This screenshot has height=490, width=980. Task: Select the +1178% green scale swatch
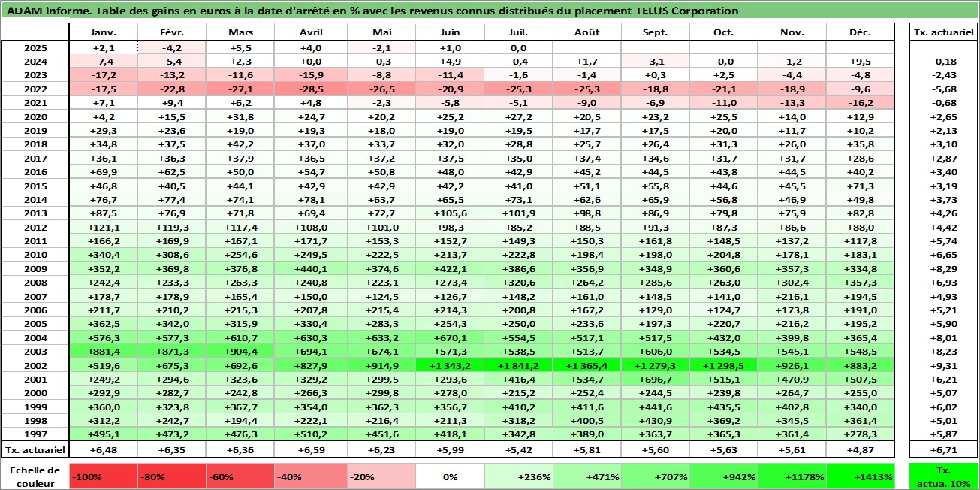point(794,476)
